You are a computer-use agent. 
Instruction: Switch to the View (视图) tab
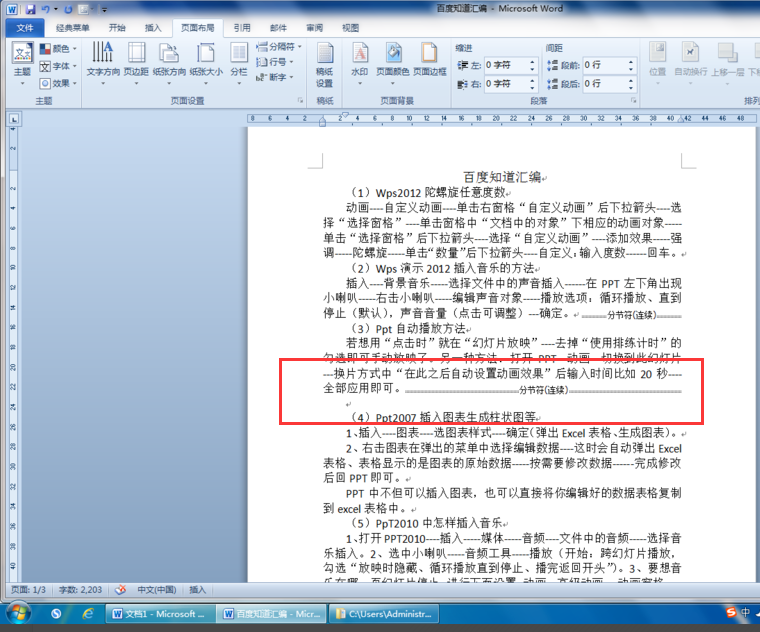(350, 28)
